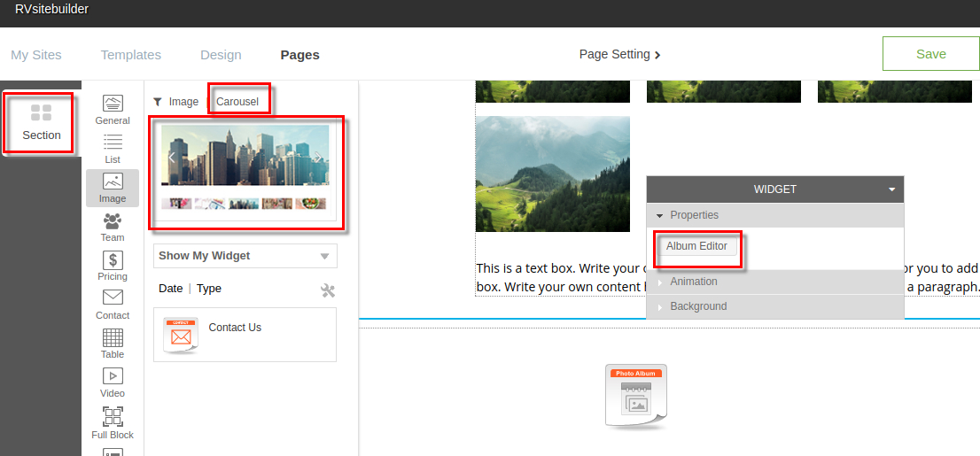Click the widget tools wrench icon
Viewport: 980px width, 456px height.
[x=327, y=290]
